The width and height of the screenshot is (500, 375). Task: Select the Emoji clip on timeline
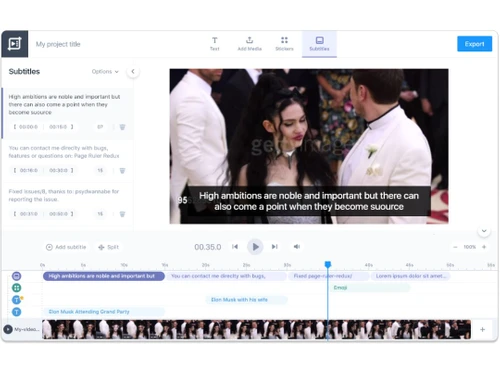coord(370,288)
